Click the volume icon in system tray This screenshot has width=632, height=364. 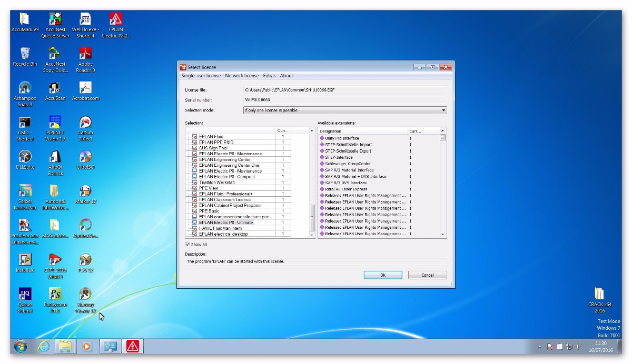point(579,347)
